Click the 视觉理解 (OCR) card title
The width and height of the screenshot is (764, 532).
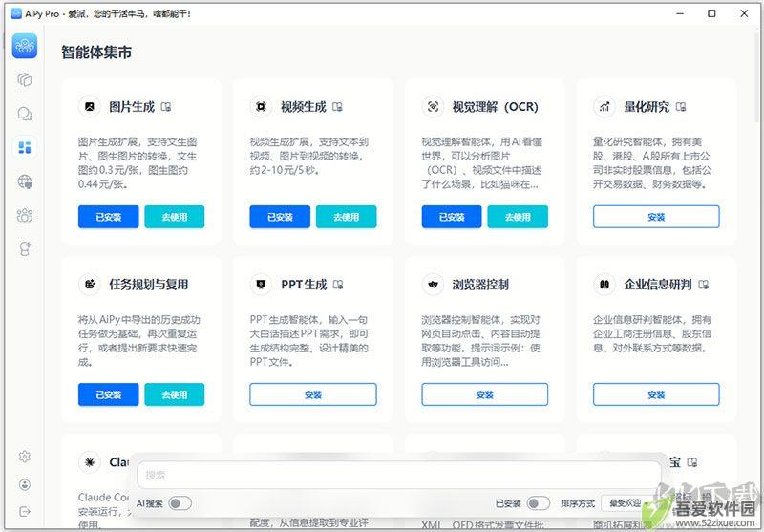click(495, 107)
